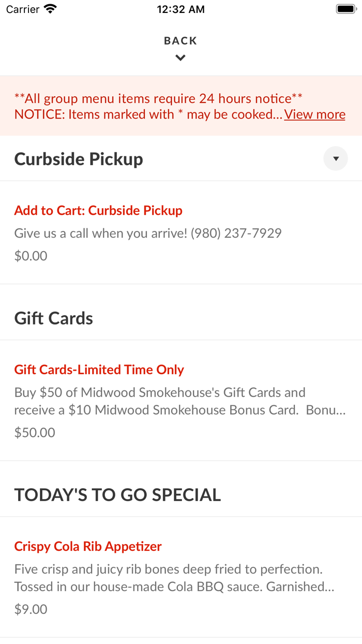362x644 pixels.
Task: Tap TODAY'S TO GO SPECIAL heading
Action: [x=117, y=495]
